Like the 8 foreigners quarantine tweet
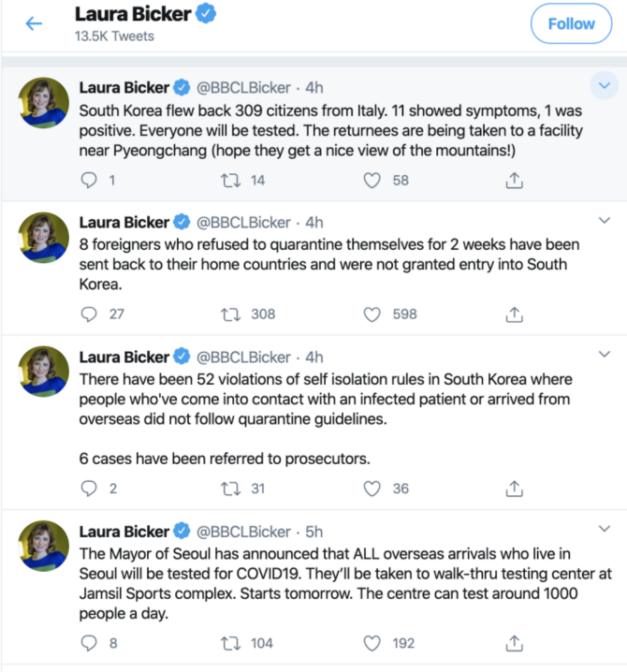This screenshot has height=672, width=627. click(372, 314)
